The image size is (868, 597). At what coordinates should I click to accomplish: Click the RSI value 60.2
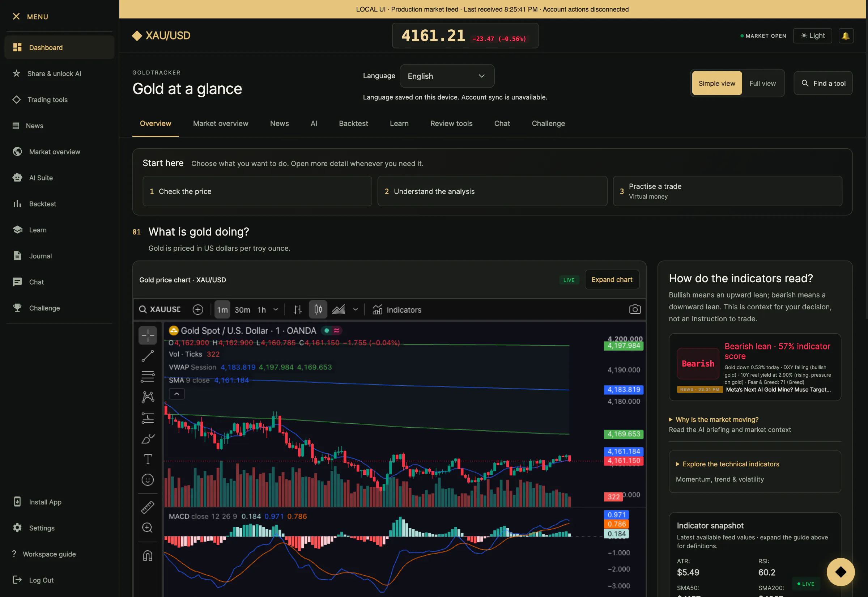click(x=766, y=572)
